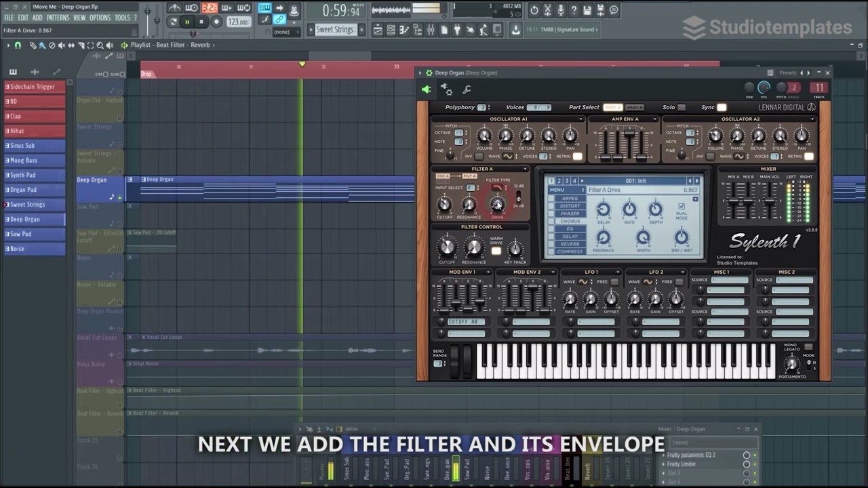Open the OPTIONS menu
868x488 pixels.
pyautogui.click(x=100, y=18)
